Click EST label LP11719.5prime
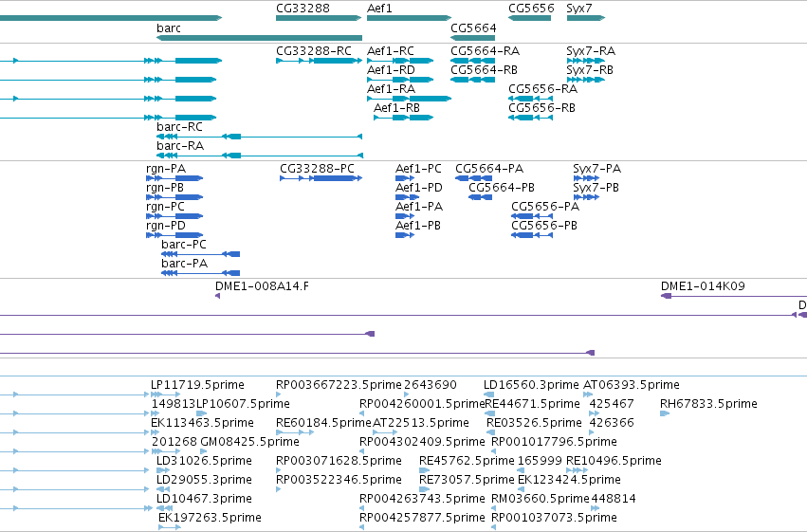807x532 pixels. [197, 385]
